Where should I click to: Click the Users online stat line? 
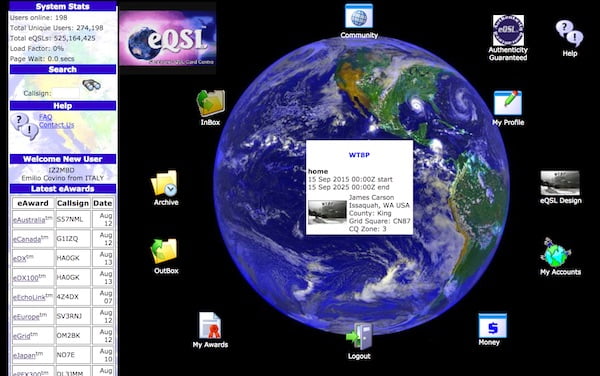[x=38, y=18]
